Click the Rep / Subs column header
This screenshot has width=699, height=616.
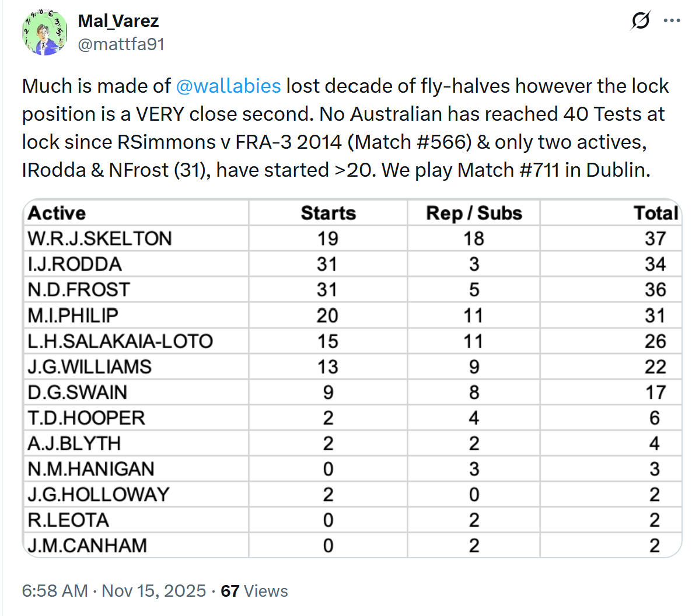[x=474, y=213]
